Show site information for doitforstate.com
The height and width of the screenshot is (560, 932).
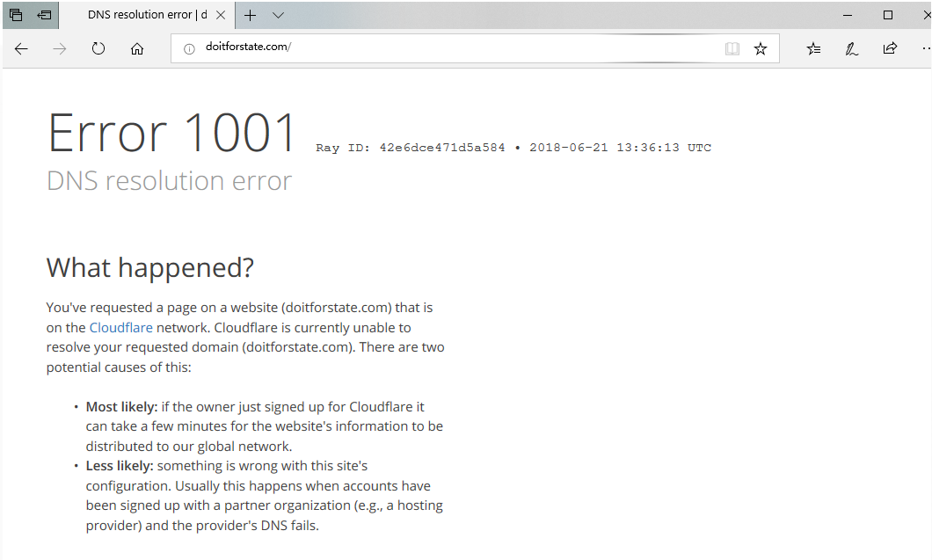188,49
